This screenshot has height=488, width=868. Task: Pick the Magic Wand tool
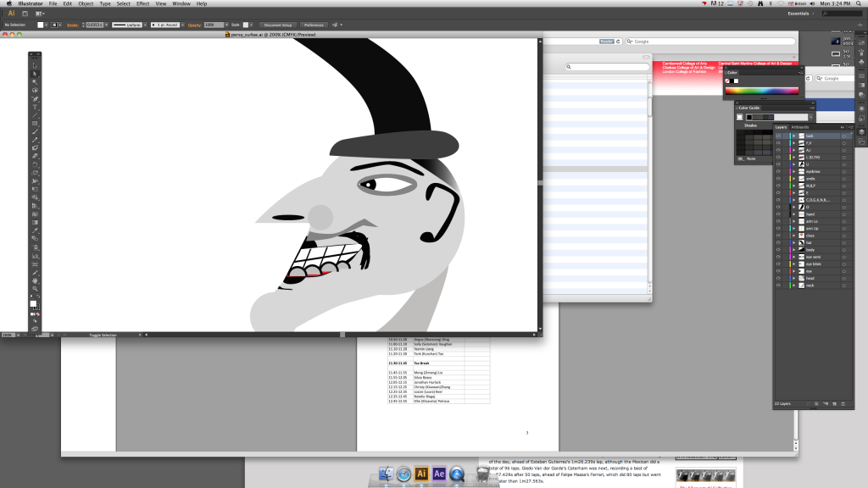pos(35,81)
